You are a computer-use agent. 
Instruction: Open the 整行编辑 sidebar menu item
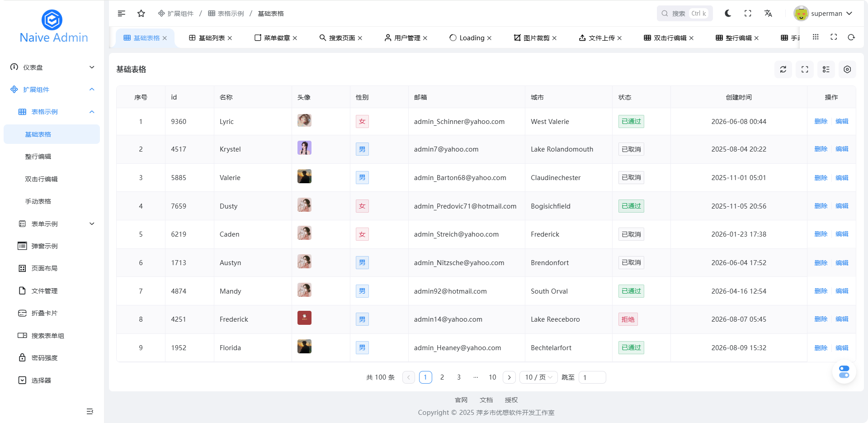[38, 157]
